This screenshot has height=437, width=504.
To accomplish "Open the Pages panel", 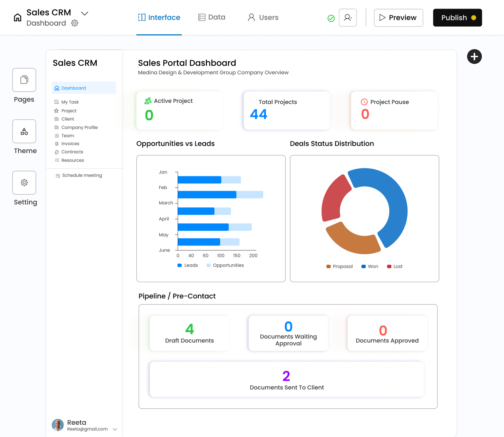I will (24, 80).
